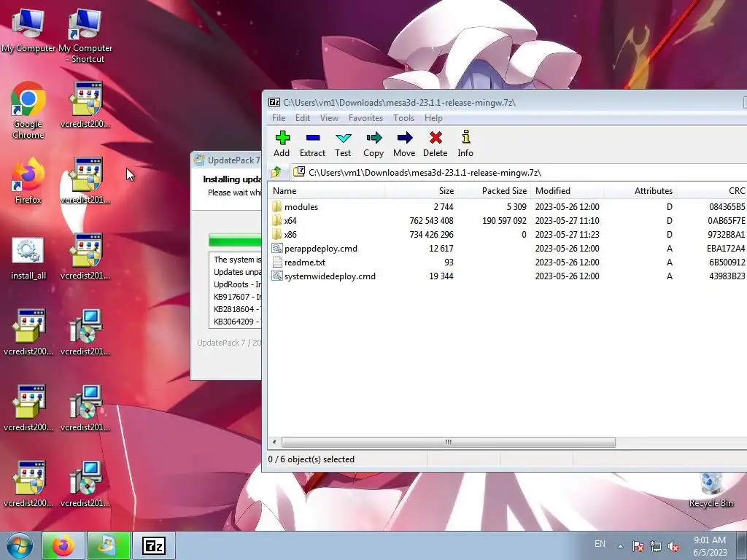
Task: Select the Recycle Bin icon
Action: [711, 491]
